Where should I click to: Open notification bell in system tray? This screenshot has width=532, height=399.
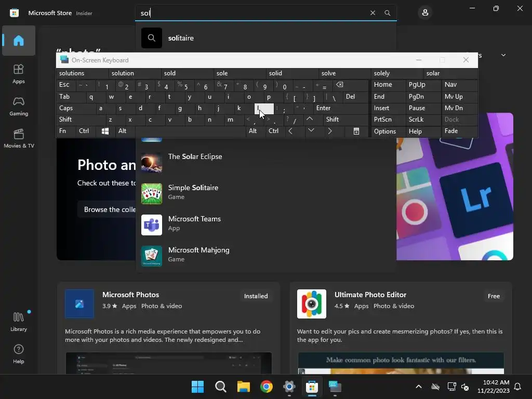coord(518,387)
